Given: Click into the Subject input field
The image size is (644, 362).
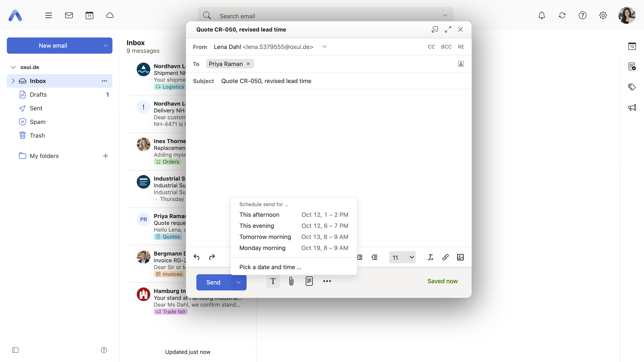Looking at the screenshot, I should [342, 81].
